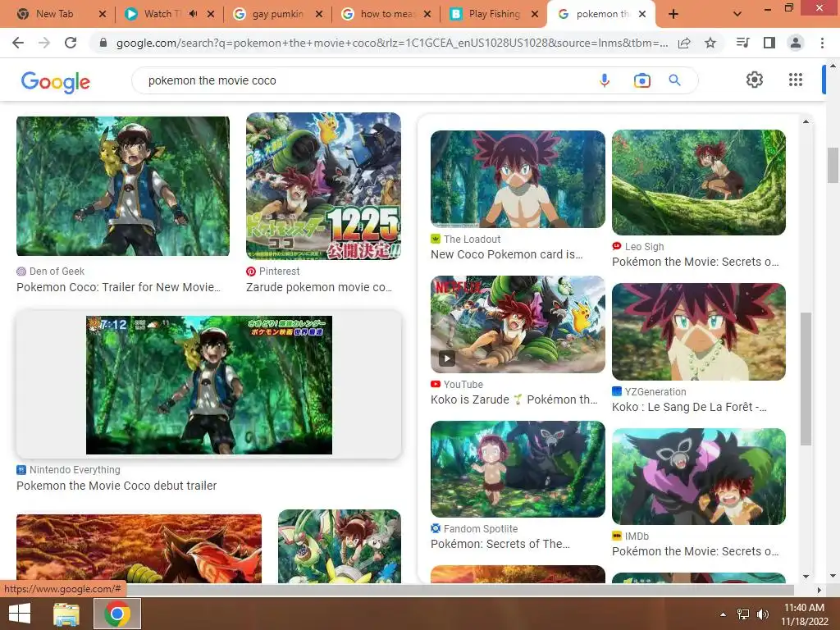Close the New Tab tab
The height and width of the screenshot is (630, 840).
103,14
